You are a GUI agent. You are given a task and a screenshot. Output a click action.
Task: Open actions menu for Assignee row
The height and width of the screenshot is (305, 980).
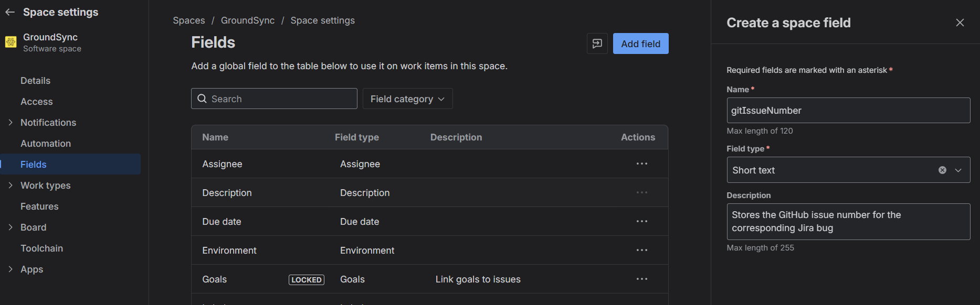(x=641, y=164)
